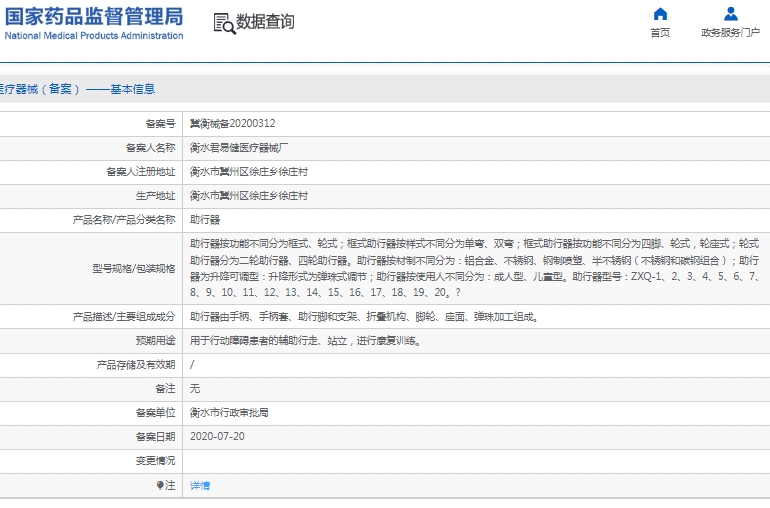Click the registered address value in 备案人注册地址 row
770x508 pixels.
pyautogui.click(x=248, y=171)
